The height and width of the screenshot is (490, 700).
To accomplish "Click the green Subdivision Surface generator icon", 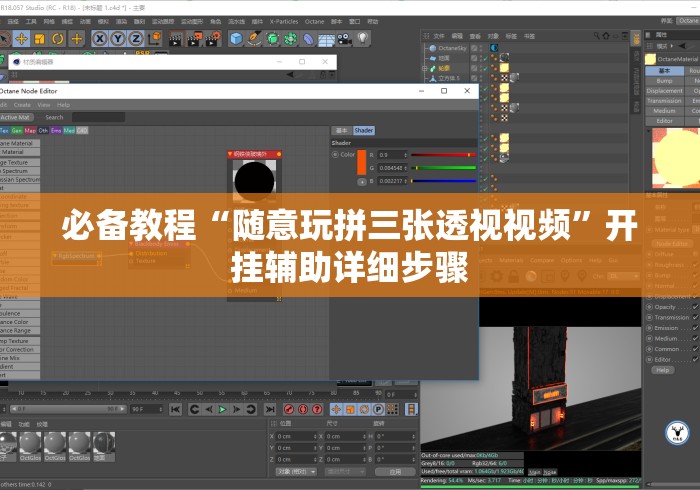I will click(272, 39).
